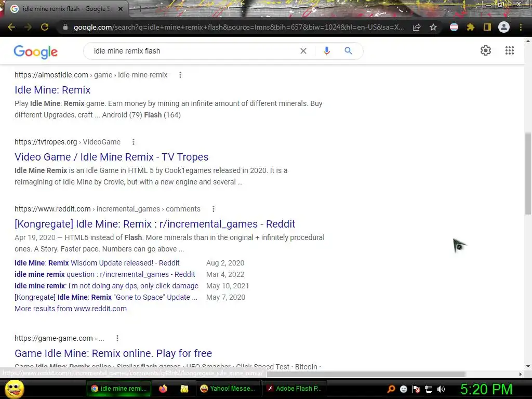Click the scrollbar down arrow
The height and width of the screenshot is (399, 532).
coord(528,366)
